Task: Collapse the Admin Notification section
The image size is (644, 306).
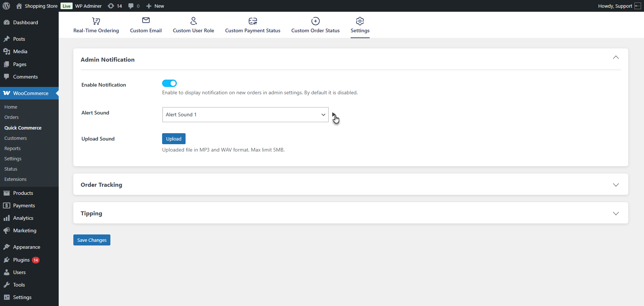Action: point(616,58)
